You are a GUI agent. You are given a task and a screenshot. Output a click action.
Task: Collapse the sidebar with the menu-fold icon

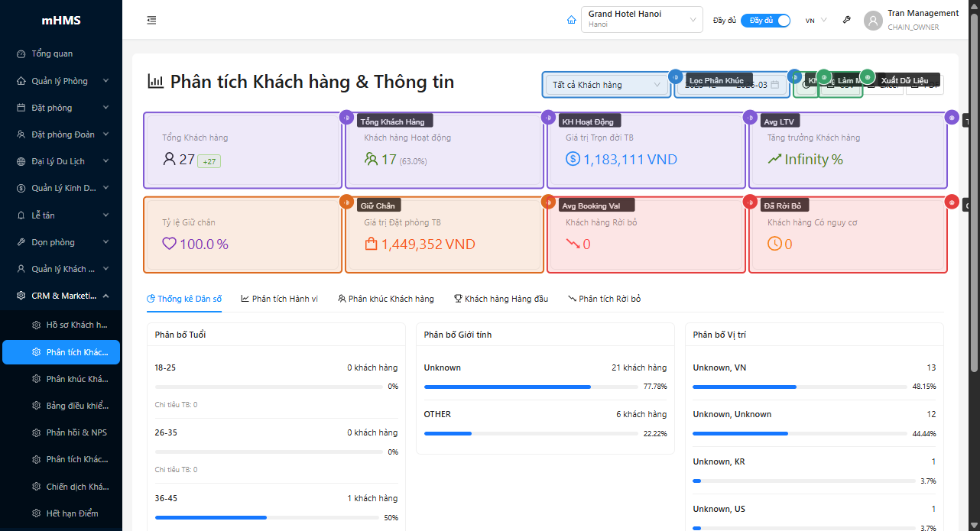click(151, 20)
